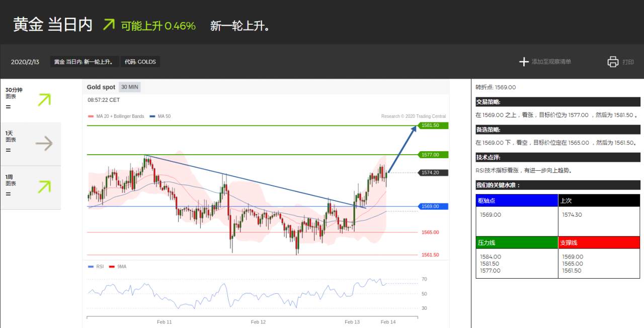Click the Feb 11 axis label
The height and width of the screenshot is (328, 644).
coord(164,322)
